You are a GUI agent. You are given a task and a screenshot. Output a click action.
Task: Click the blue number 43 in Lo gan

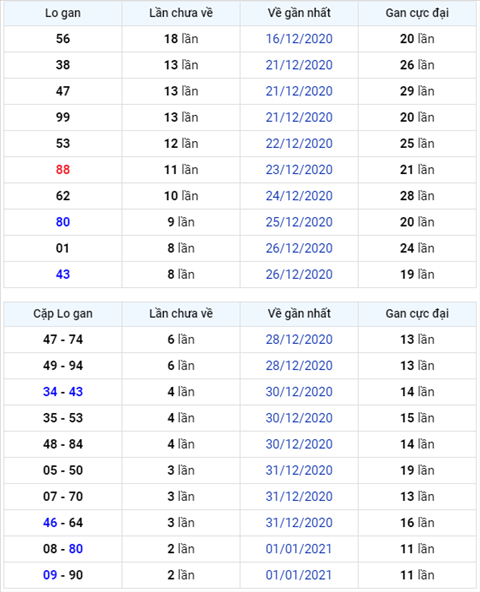(x=63, y=274)
